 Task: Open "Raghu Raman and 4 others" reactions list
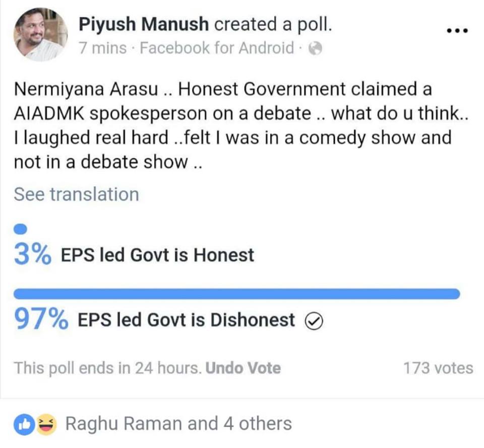tap(178, 424)
